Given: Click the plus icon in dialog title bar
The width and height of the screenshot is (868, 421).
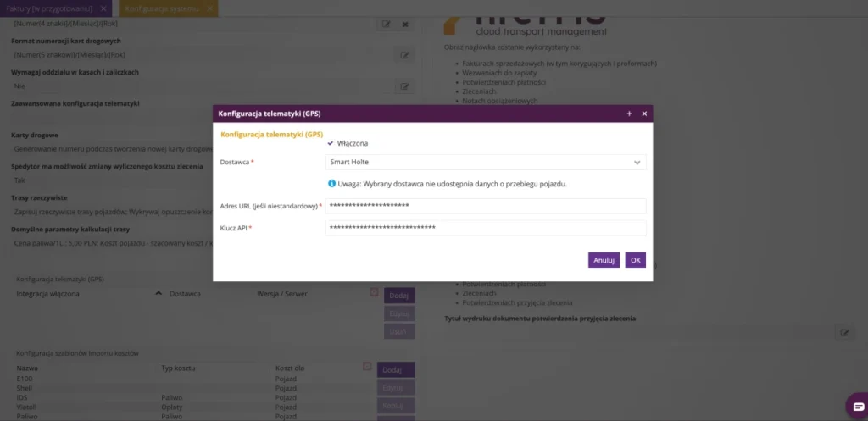Looking at the screenshot, I should (629, 114).
